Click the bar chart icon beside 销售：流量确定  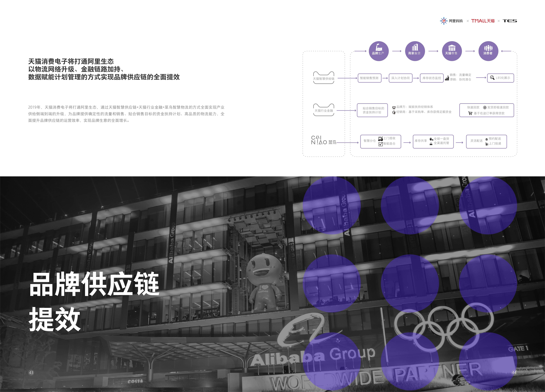click(x=447, y=78)
